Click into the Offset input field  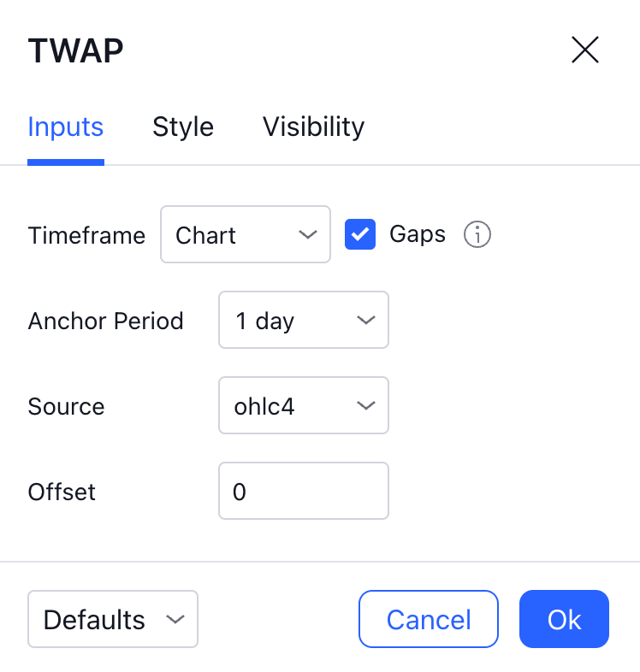click(303, 492)
